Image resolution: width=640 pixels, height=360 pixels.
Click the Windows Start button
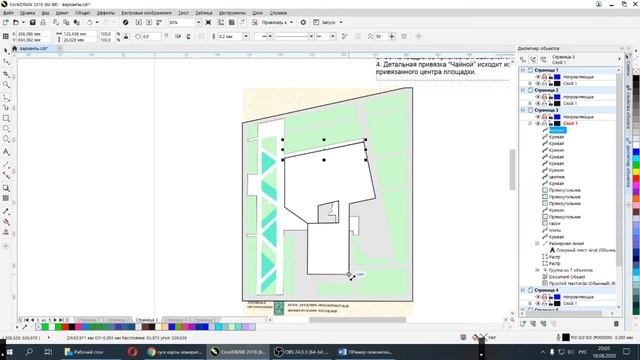[9, 351]
